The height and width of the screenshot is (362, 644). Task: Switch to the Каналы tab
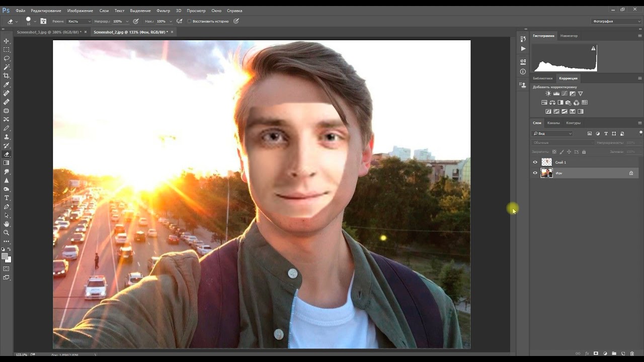click(x=553, y=123)
